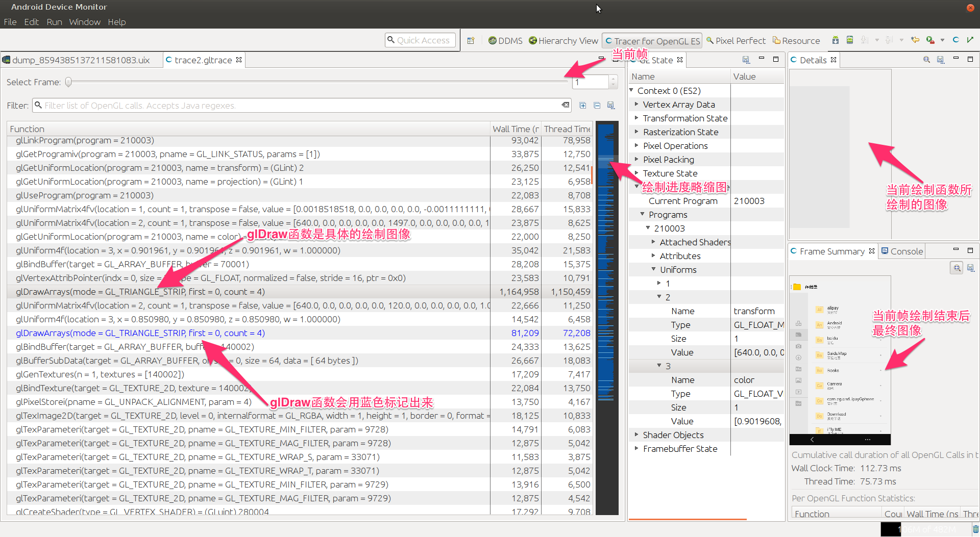This screenshot has width=980, height=537.
Task: Click collapse all icon next to filter
Action: click(x=597, y=106)
